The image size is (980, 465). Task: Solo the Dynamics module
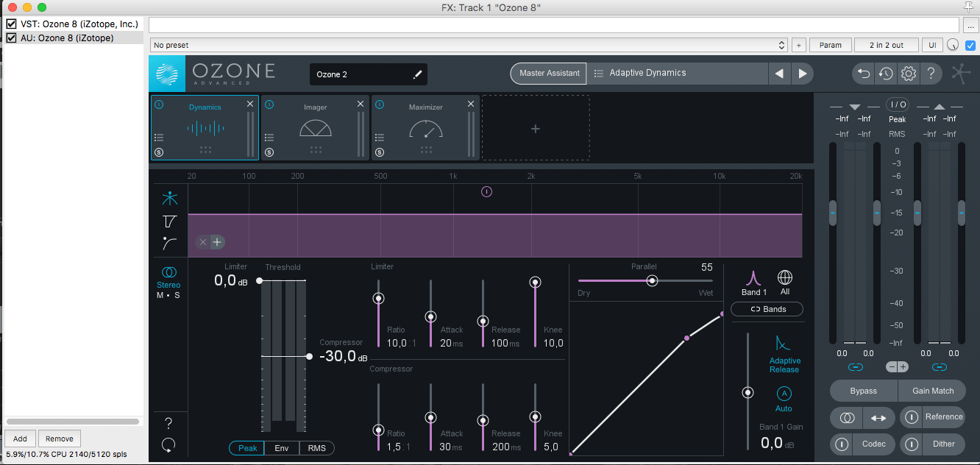coord(159,152)
